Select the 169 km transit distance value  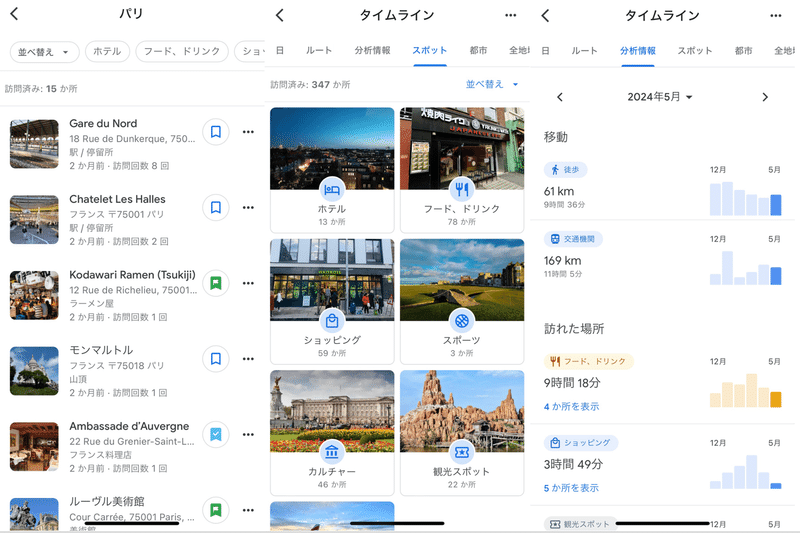(x=562, y=261)
